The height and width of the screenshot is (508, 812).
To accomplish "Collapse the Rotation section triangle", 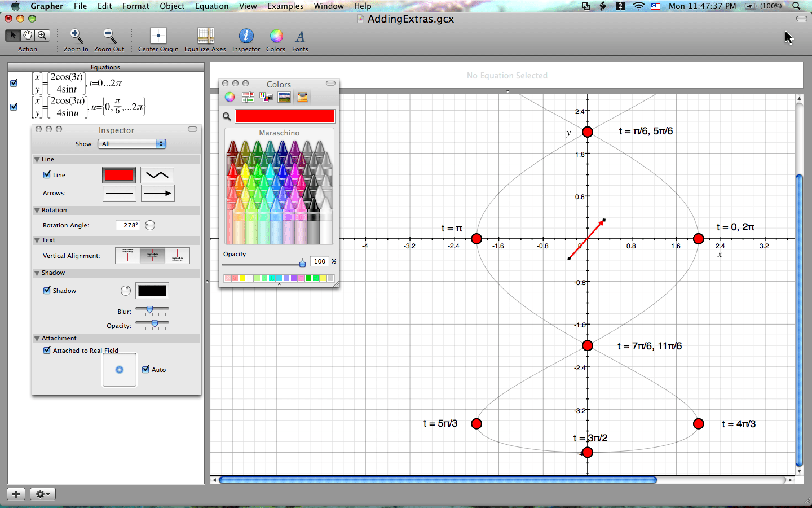I will (37, 211).
